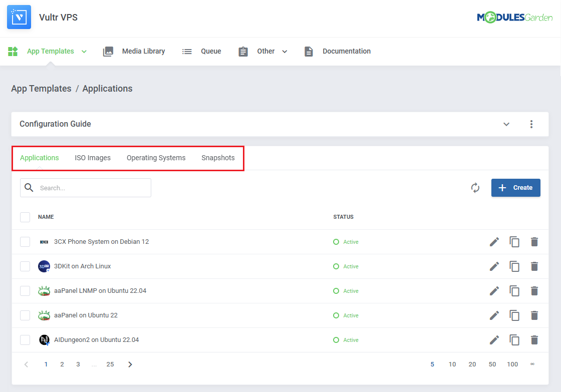561x392 pixels.
Task: Expand the Configuration Guide chevron
Action: coord(506,124)
